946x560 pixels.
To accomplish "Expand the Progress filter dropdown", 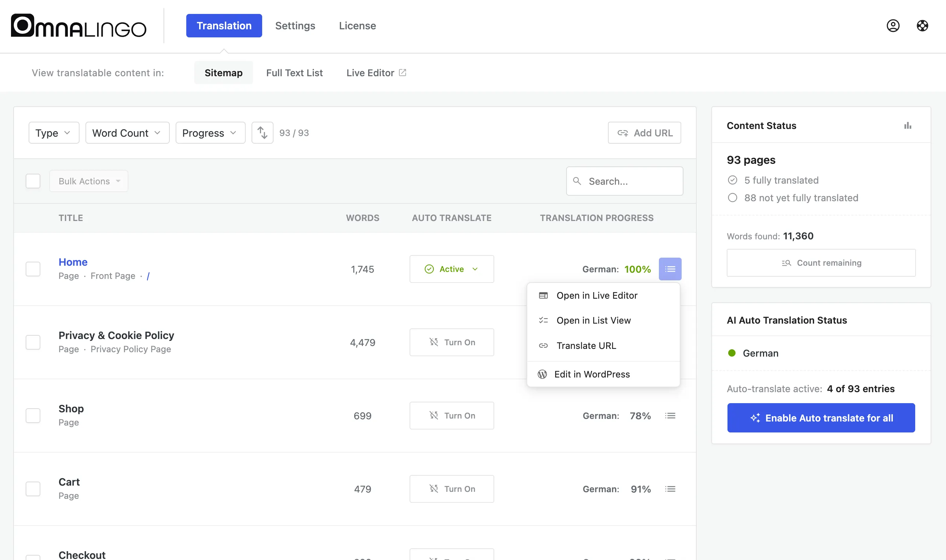I will point(210,133).
